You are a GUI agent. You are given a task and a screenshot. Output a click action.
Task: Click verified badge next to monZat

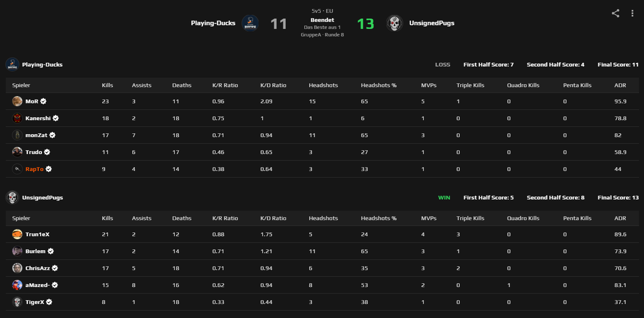click(53, 135)
